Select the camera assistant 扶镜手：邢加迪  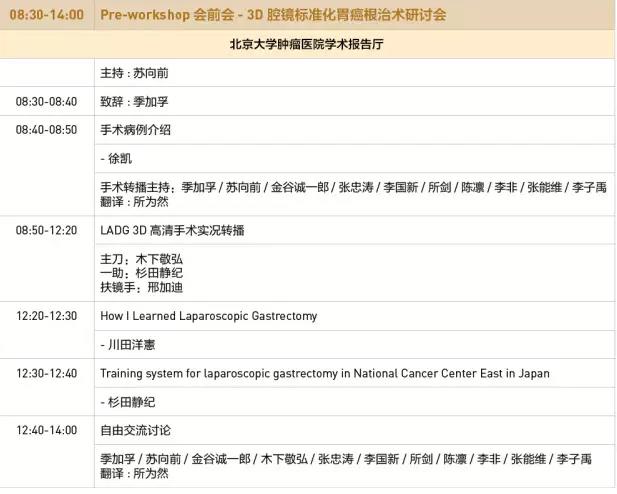(142, 287)
